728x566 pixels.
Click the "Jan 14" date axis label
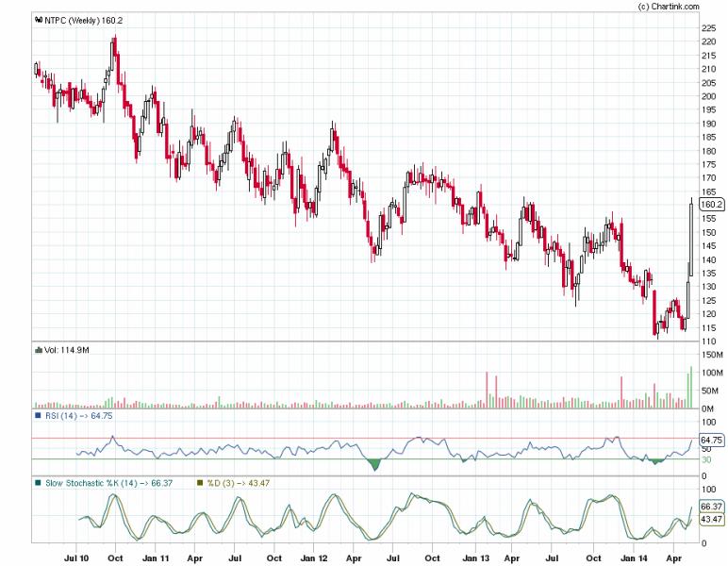[634, 558]
